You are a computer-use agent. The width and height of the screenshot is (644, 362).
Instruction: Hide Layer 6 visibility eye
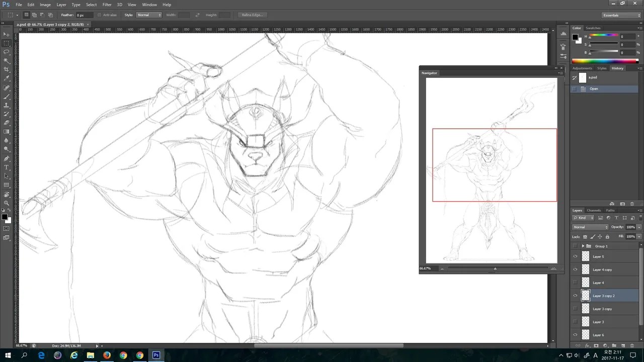(x=576, y=335)
